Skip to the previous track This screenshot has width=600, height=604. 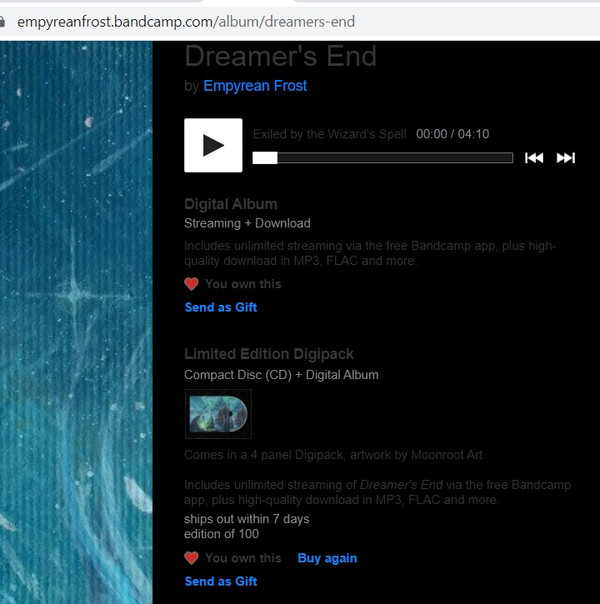534,158
